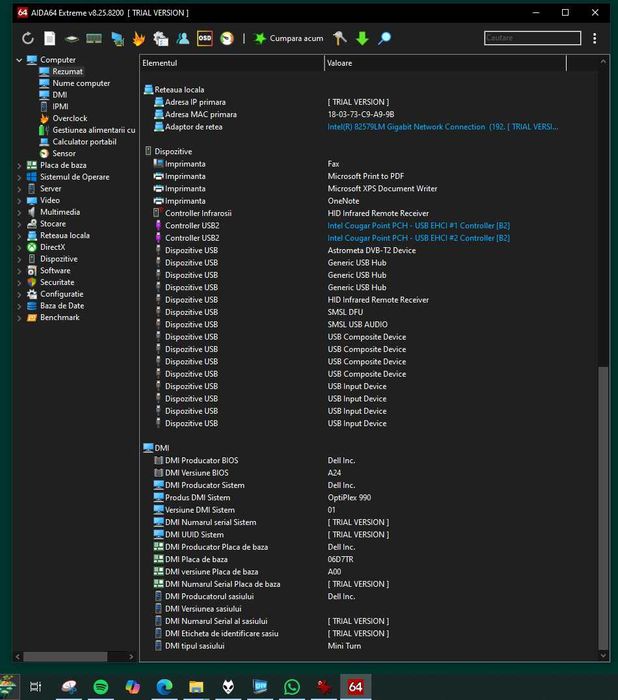
Task: Click the disk benchmark drive icon
Action: [x=71, y=39]
